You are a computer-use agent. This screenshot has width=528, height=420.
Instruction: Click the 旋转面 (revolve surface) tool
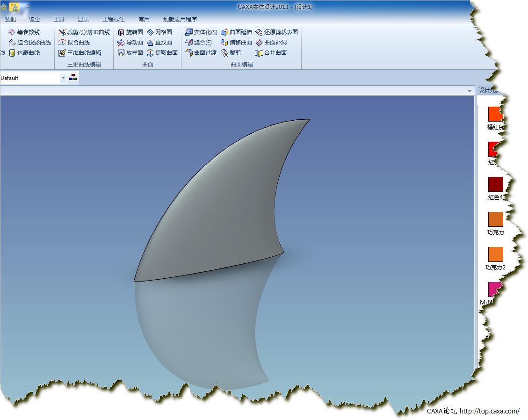click(130, 32)
